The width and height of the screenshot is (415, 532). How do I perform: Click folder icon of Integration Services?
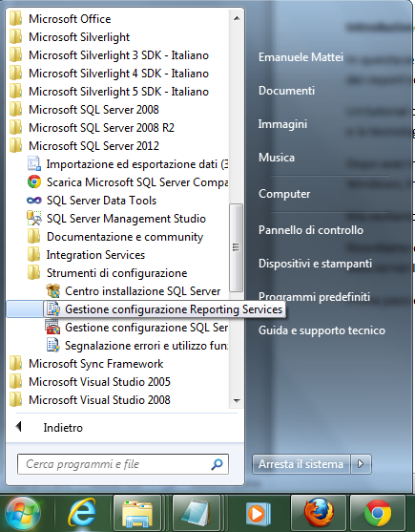click(x=33, y=254)
